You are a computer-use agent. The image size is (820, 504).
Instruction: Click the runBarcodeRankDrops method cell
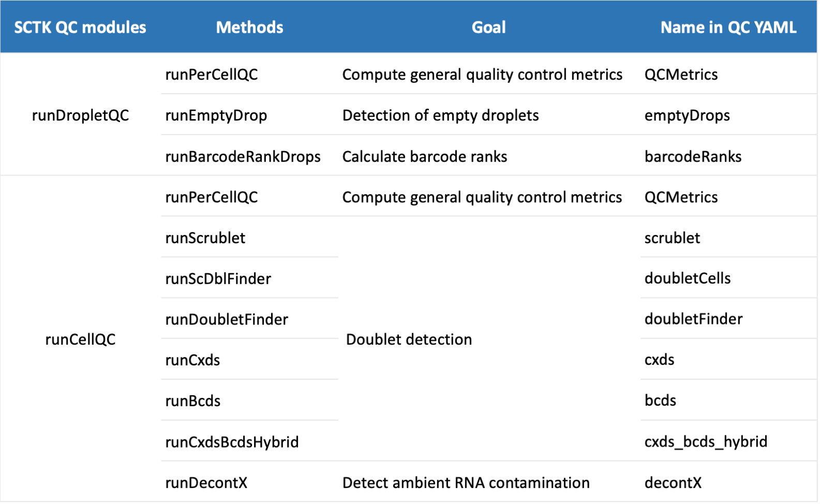(243, 156)
